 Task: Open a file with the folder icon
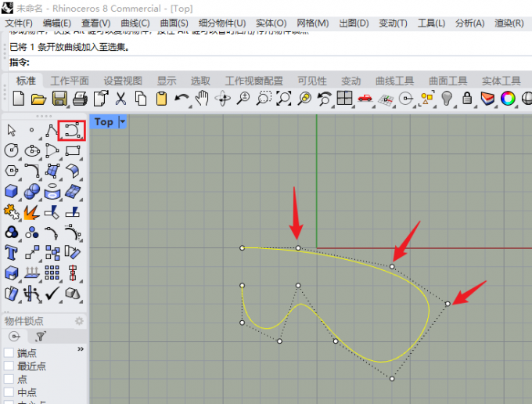tap(38, 99)
